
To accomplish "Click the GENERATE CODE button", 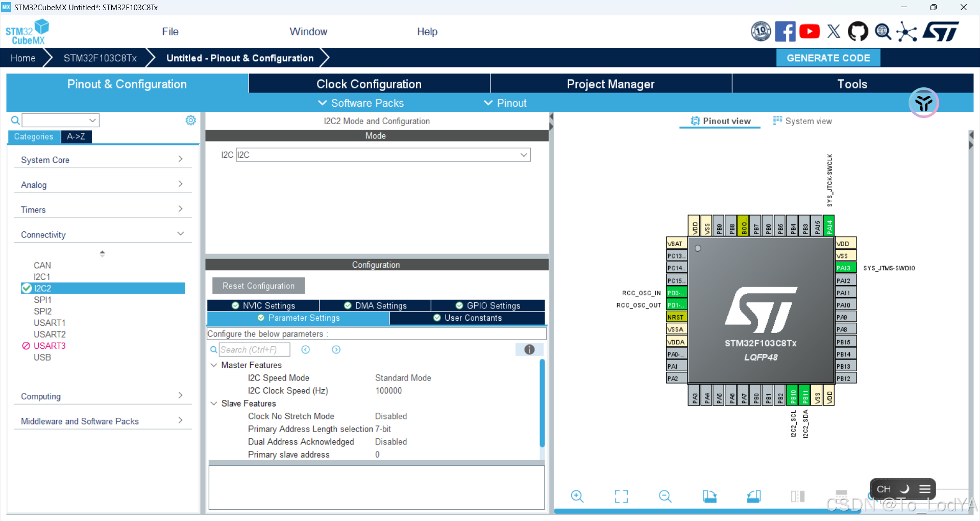I will tap(828, 58).
